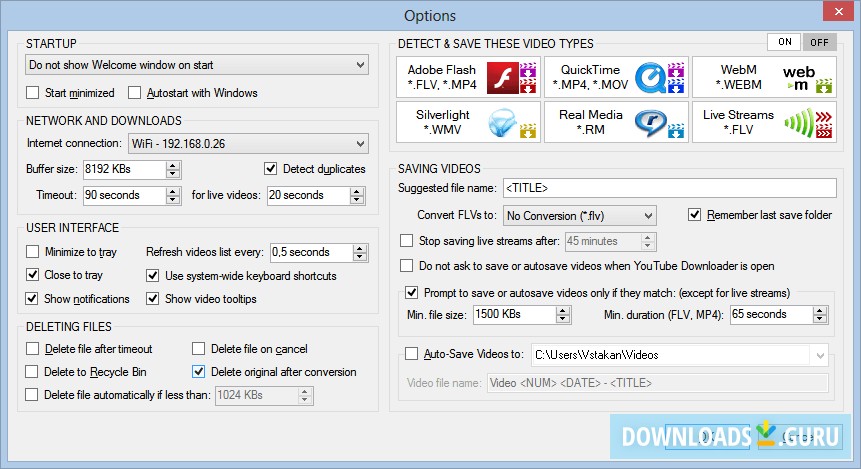This screenshot has height=469, width=861.
Task: Enable Delete file automatically if less than
Action: click(32, 395)
